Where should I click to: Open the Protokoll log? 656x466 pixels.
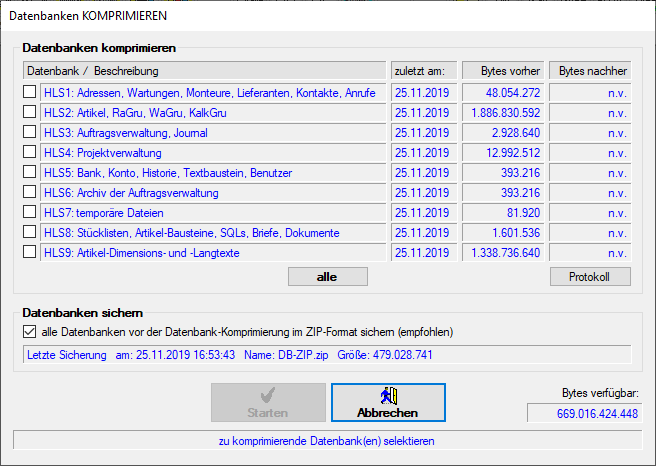(x=590, y=277)
